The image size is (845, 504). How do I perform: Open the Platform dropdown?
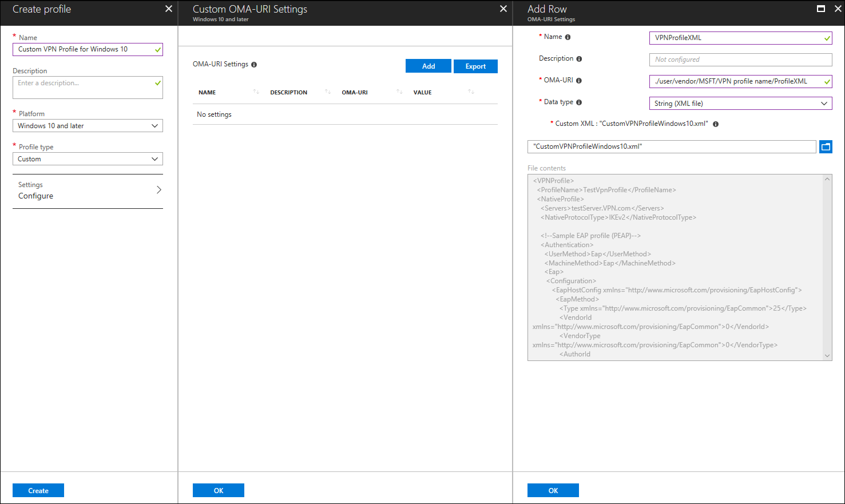tap(88, 126)
